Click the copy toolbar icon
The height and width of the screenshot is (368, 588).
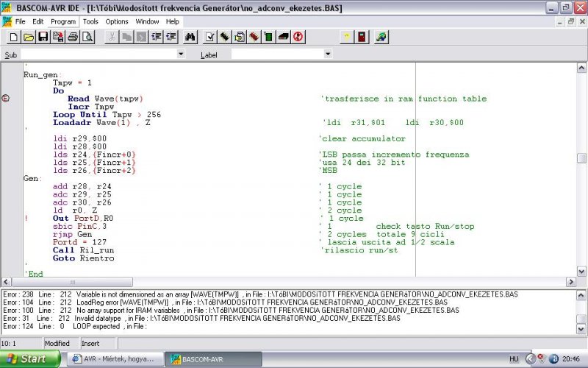(126, 37)
